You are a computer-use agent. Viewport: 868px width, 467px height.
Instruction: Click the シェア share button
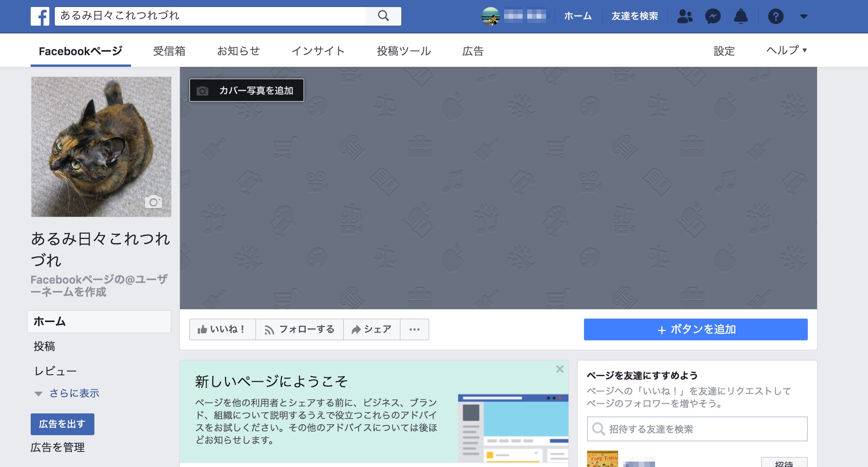pyautogui.click(x=372, y=329)
